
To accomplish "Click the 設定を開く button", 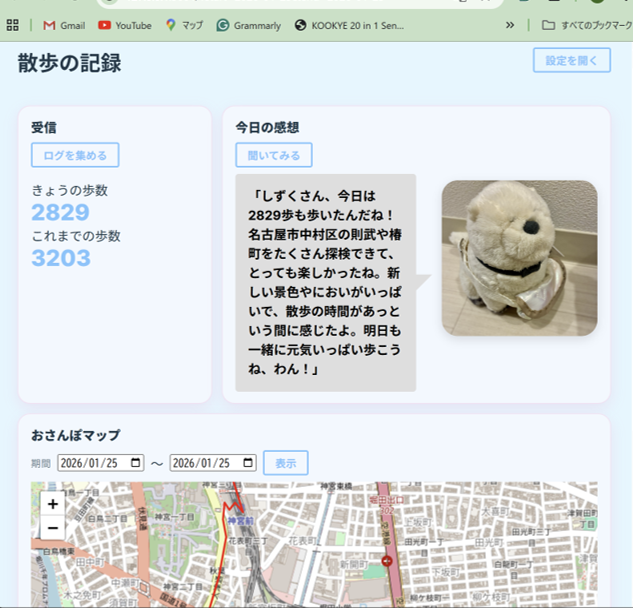I will [571, 60].
